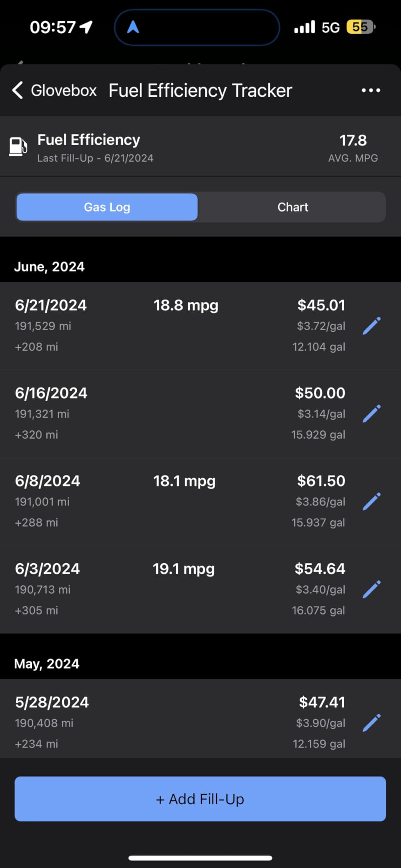The height and width of the screenshot is (868, 401).
Task: Edit the 6/3/2024 fill-up entry
Action: [371, 590]
